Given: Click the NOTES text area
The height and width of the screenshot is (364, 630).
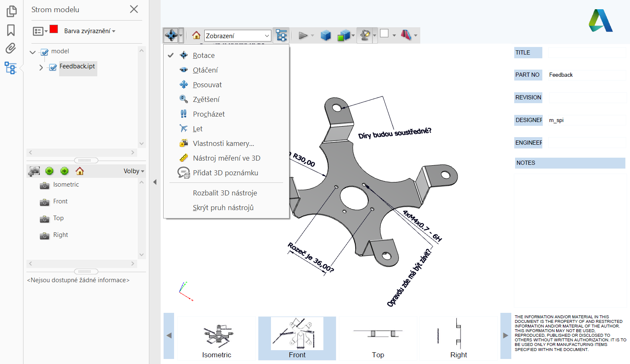Looking at the screenshot, I should click(x=570, y=241).
